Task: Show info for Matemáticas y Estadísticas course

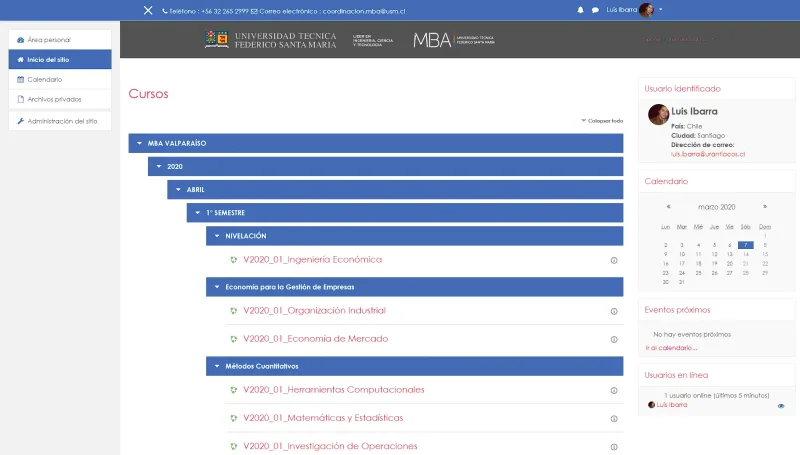Action: 614,418
